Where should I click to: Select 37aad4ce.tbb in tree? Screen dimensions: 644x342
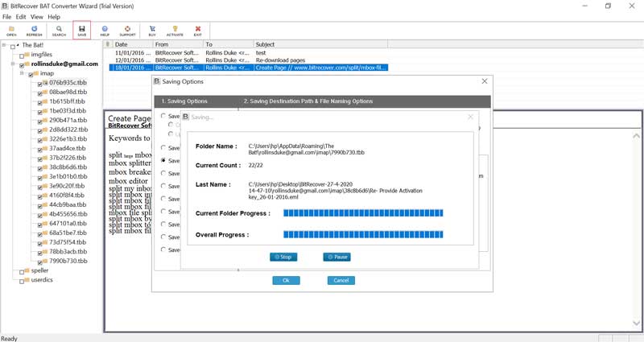coord(68,148)
